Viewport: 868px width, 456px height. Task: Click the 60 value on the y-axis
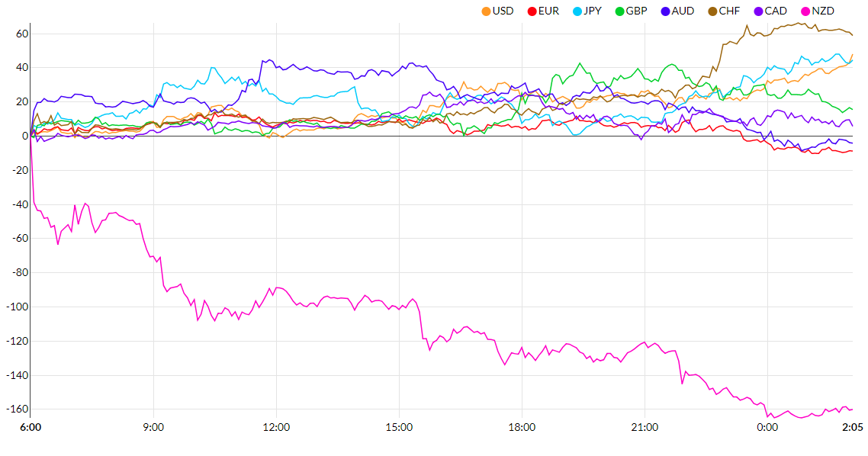click(x=21, y=34)
